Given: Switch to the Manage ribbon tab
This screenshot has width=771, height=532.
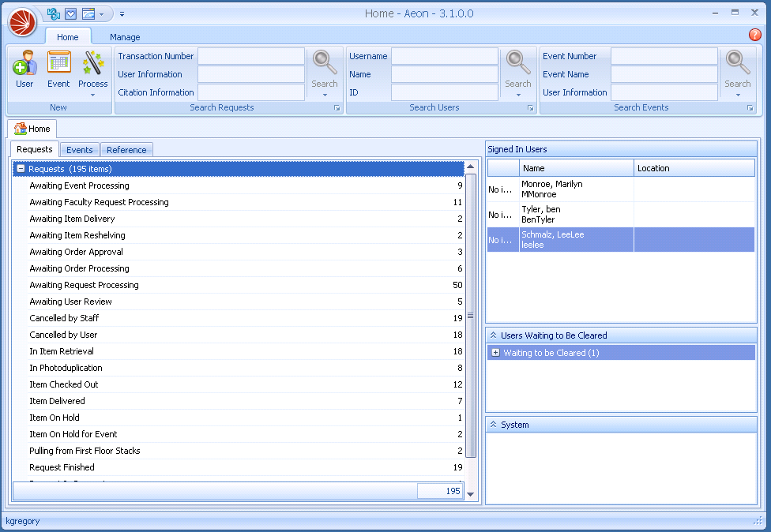Looking at the screenshot, I should [x=124, y=36].
